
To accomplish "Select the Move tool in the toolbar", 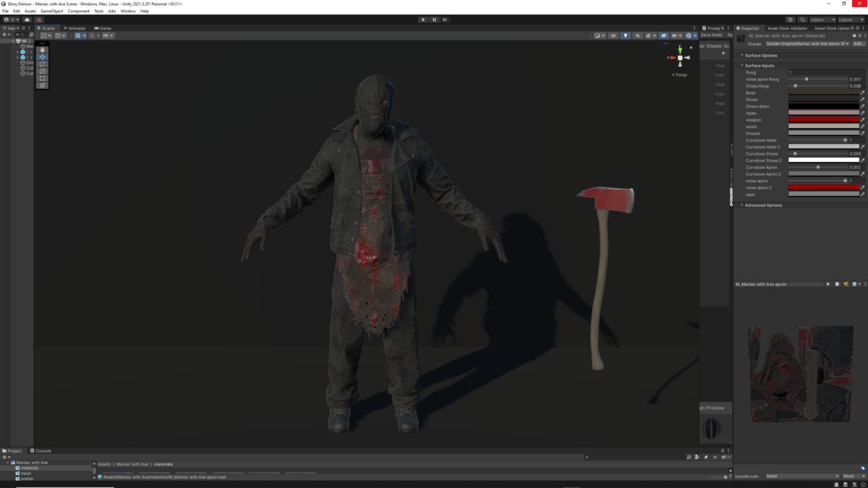I will pos(42,57).
